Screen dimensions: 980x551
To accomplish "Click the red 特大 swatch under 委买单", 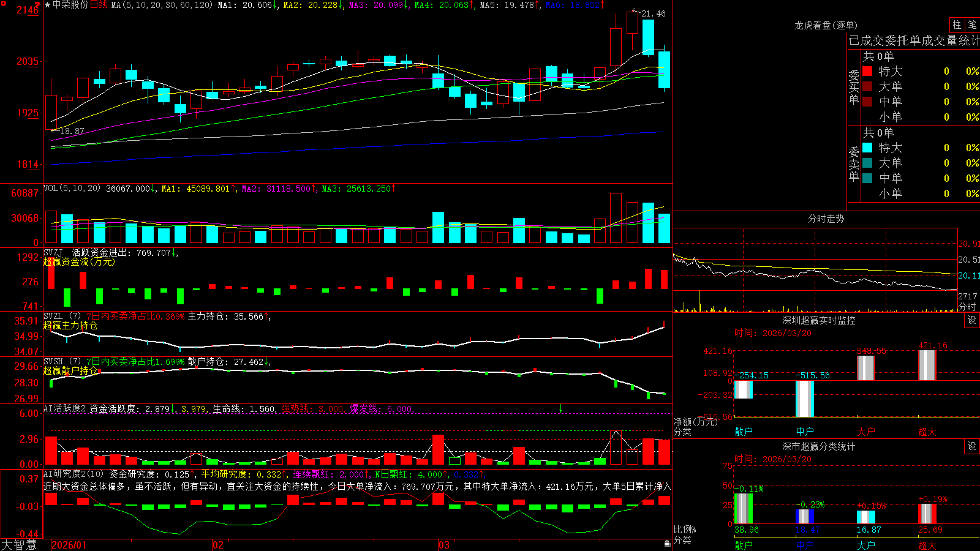I will pyautogui.click(x=867, y=71).
